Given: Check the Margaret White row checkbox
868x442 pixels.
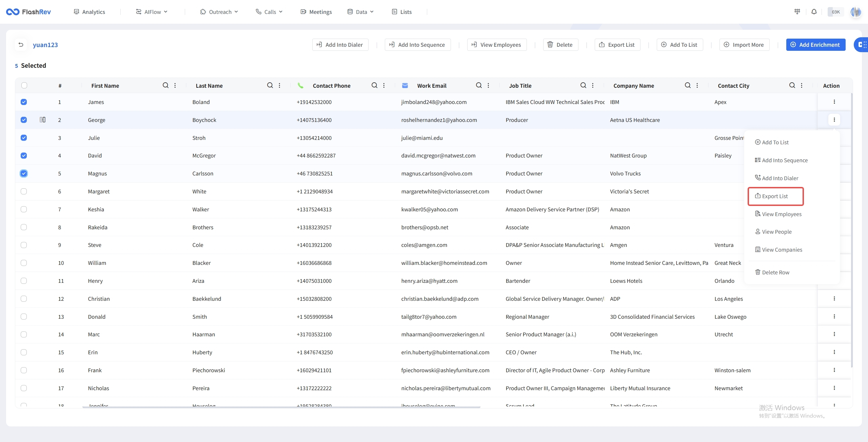Looking at the screenshot, I should [24, 191].
